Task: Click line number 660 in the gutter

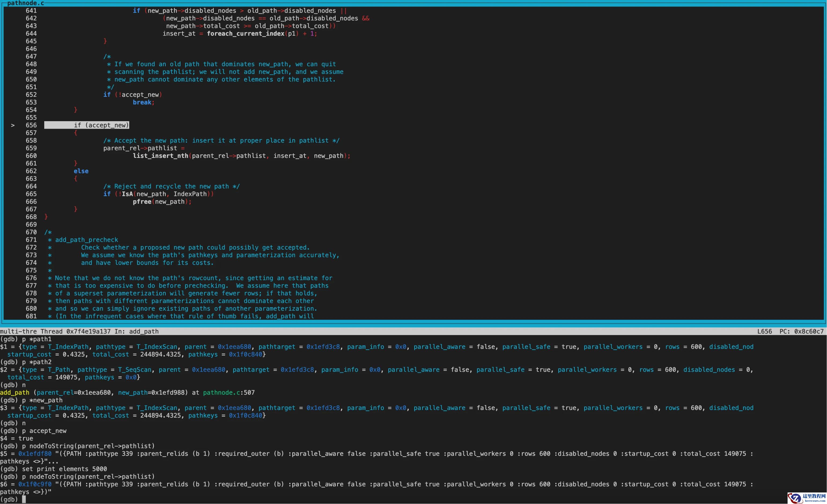Action: 31,156
